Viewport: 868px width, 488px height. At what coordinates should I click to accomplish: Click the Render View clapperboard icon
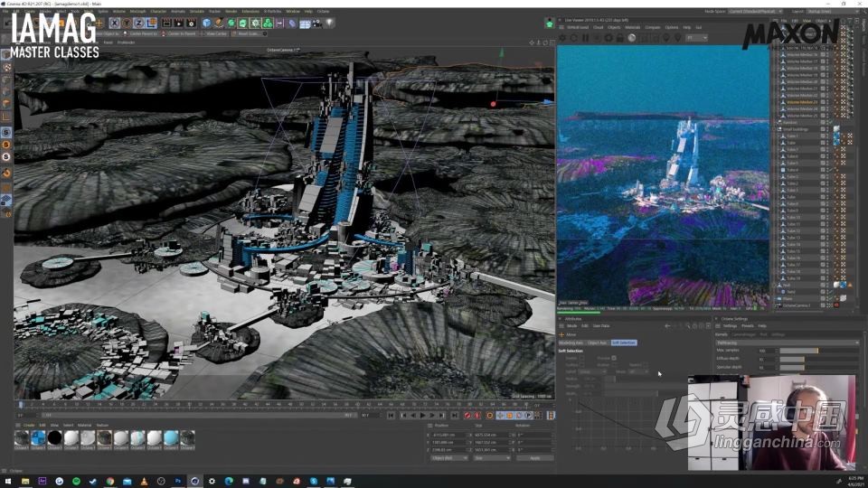[x=166, y=23]
